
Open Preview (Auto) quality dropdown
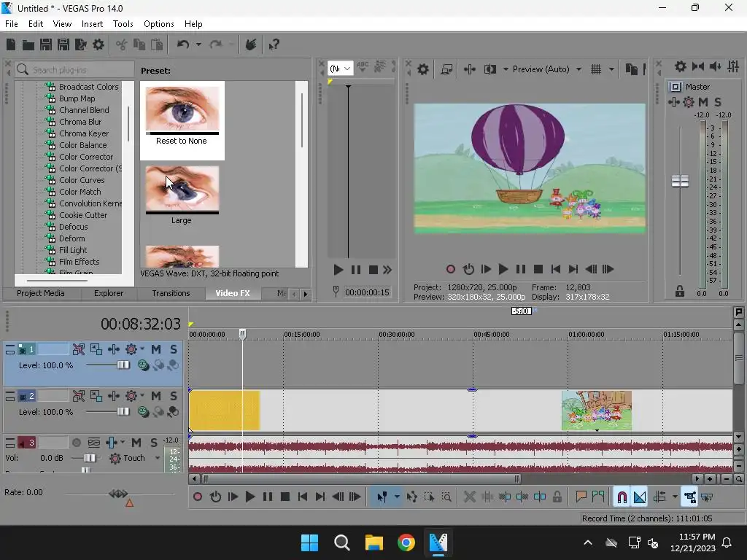pos(578,69)
